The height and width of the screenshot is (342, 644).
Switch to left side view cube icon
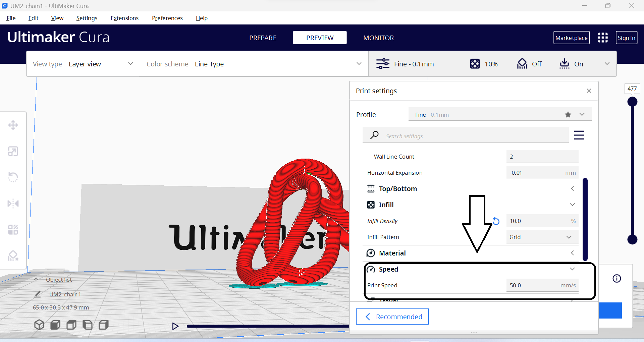(x=88, y=325)
